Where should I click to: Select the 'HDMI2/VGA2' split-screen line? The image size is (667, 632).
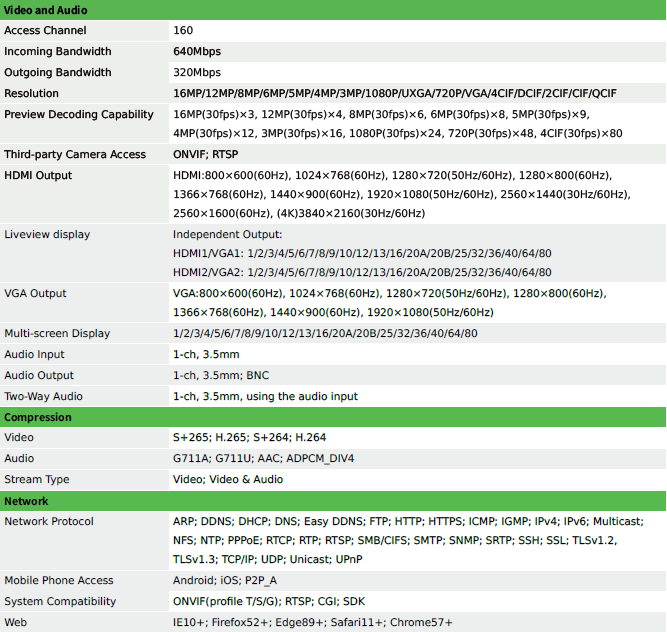click(x=362, y=272)
